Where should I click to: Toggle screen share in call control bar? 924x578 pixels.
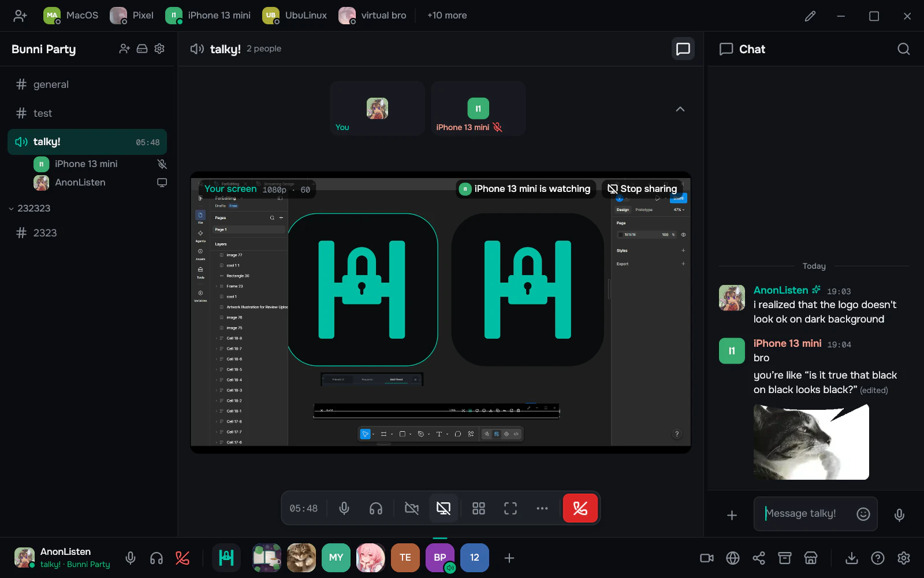444,509
